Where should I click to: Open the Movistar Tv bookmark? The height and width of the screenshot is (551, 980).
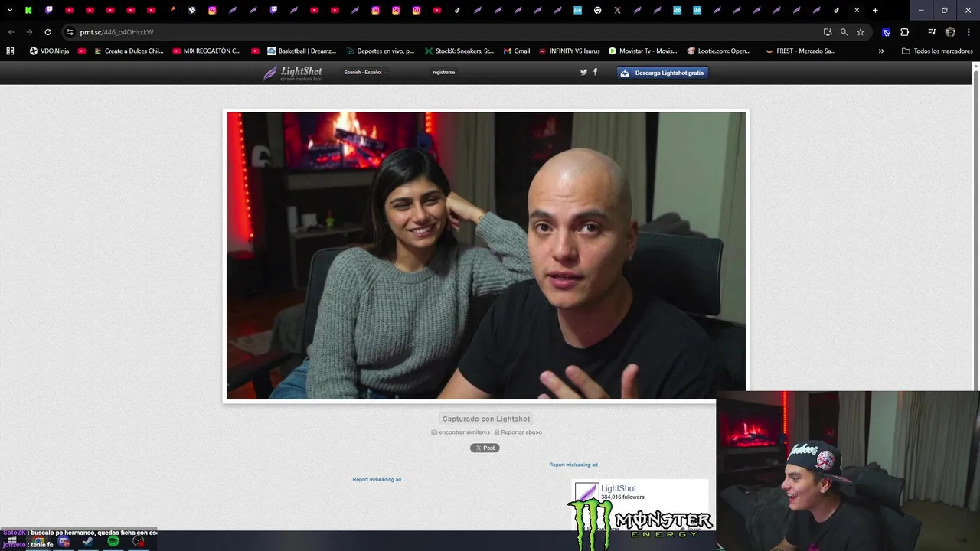pos(642,51)
